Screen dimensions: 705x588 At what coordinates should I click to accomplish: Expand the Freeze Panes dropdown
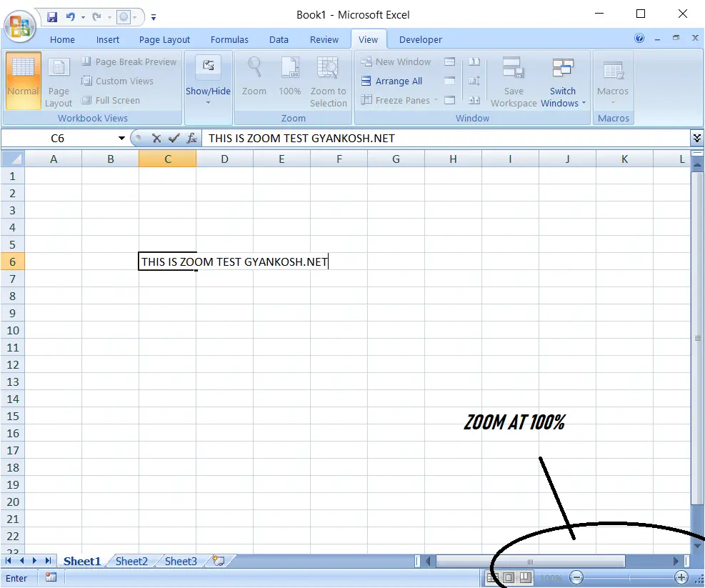pos(399,100)
